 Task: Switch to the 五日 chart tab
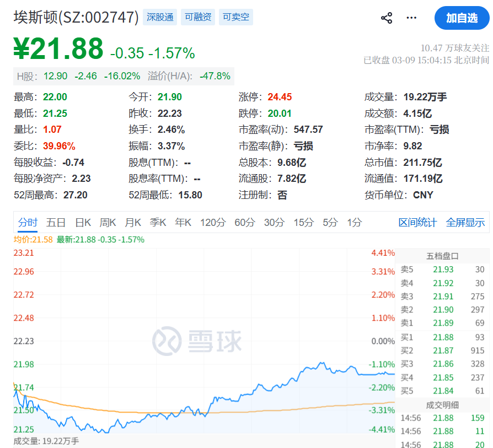click(56, 223)
